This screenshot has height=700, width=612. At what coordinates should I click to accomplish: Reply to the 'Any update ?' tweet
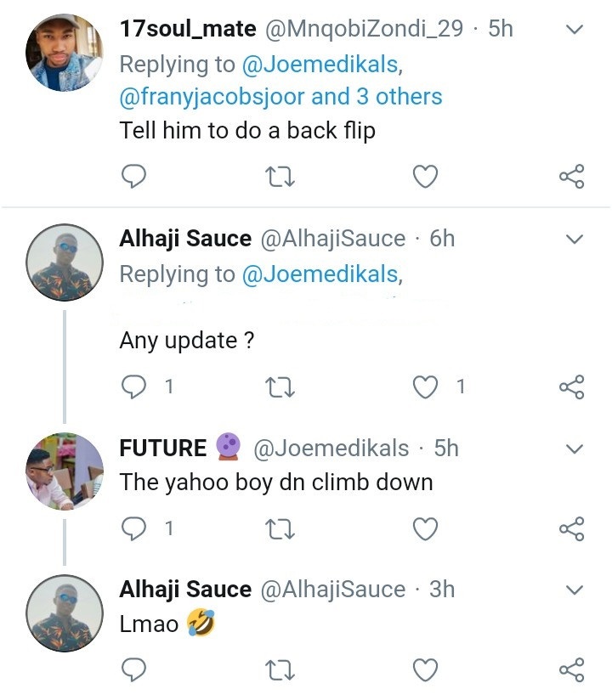click(x=134, y=387)
